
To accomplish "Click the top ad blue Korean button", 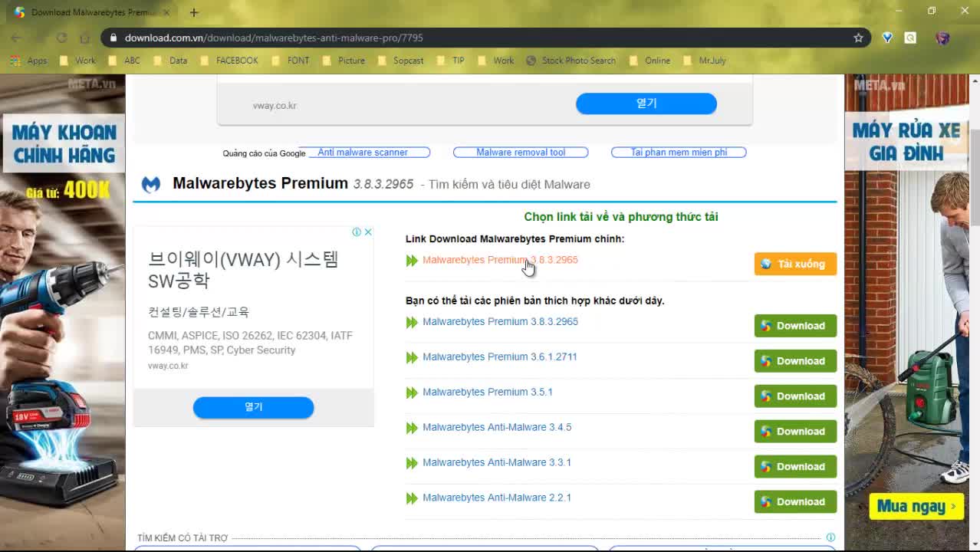I will (x=646, y=103).
